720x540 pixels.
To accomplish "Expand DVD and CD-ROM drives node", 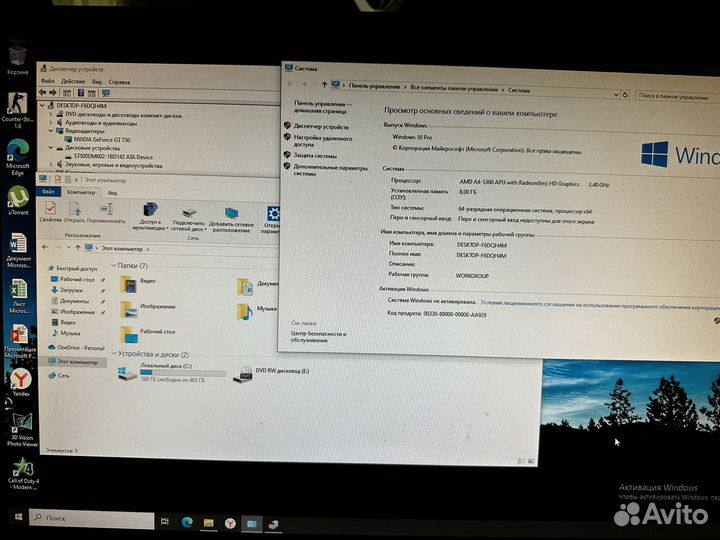I will point(51,114).
